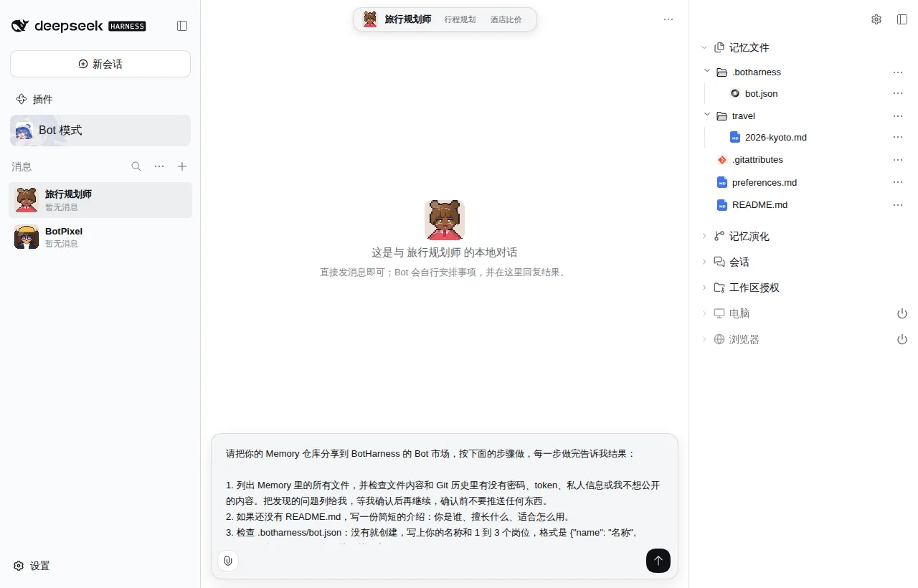Open the .gitattributes file
The width and height of the screenshot is (918, 588).
[x=750, y=160]
